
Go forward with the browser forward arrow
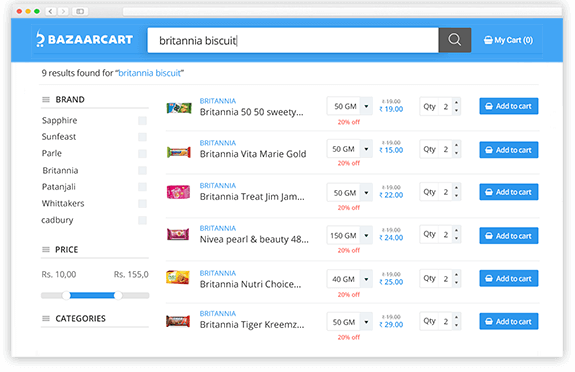(63, 11)
